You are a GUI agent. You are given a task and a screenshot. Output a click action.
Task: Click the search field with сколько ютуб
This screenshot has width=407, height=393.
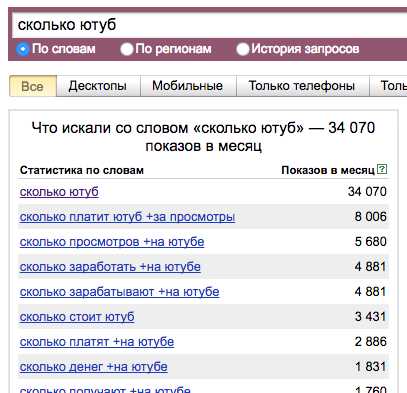(210, 25)
